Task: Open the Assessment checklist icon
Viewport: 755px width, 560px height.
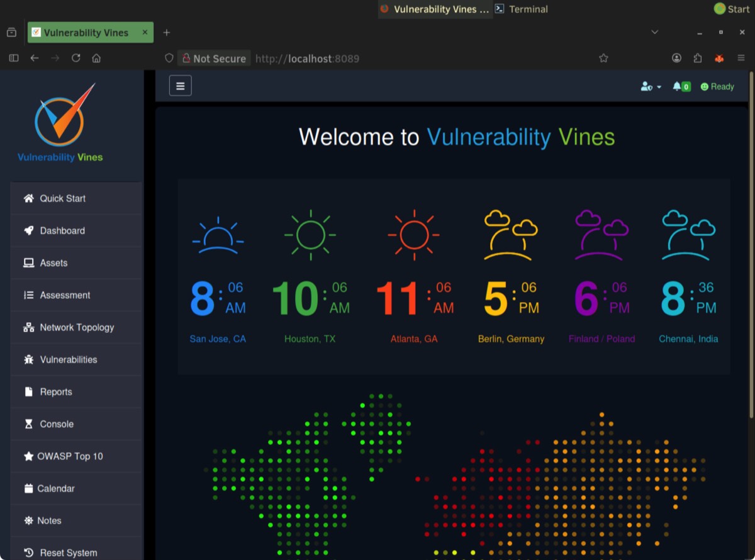Action: point(28,295)
